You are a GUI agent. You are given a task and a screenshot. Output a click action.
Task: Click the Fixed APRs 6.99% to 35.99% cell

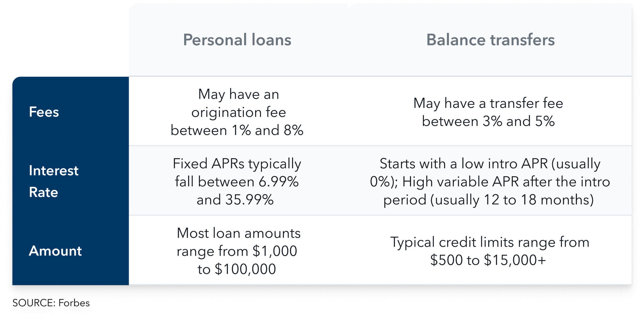click(x=237, y=181)
